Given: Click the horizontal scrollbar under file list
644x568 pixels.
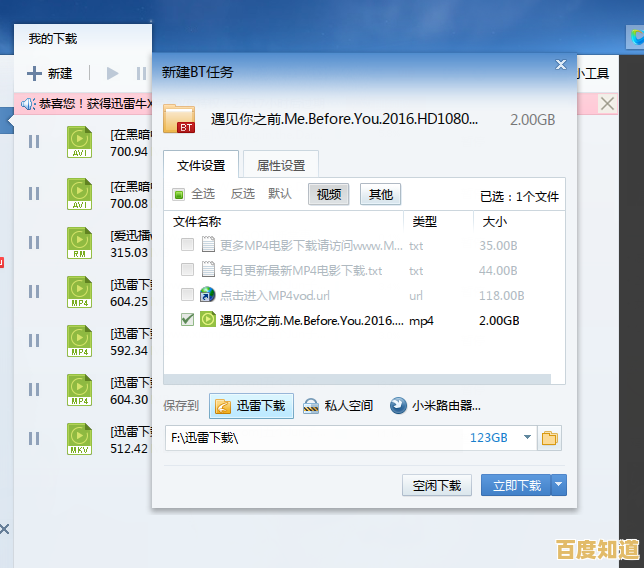Looking at the screenshot, I should coord(357,379).
